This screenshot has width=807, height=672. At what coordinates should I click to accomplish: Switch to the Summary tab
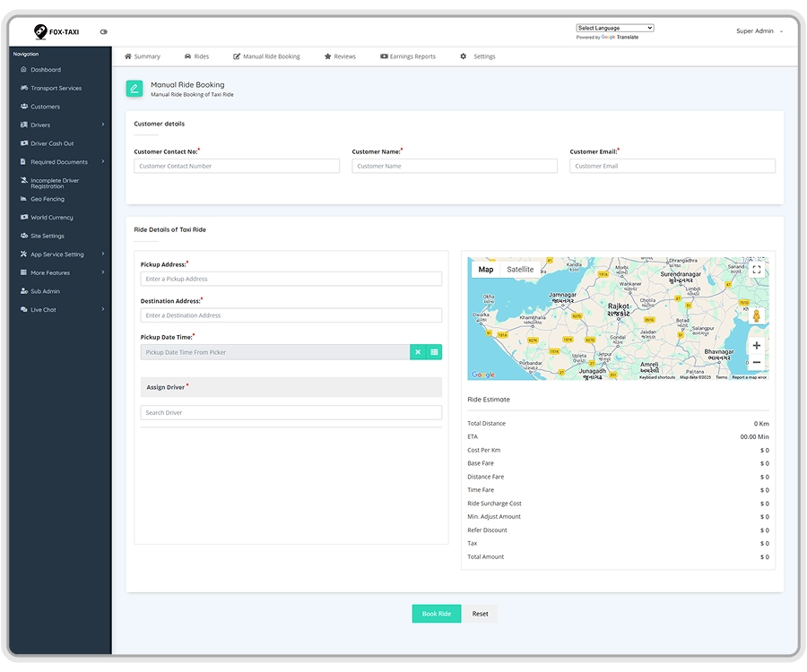pos(142,56)
